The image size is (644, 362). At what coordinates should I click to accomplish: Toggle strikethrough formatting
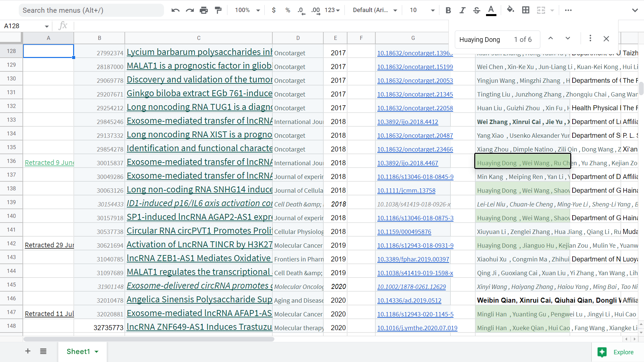tap(477, 10)
